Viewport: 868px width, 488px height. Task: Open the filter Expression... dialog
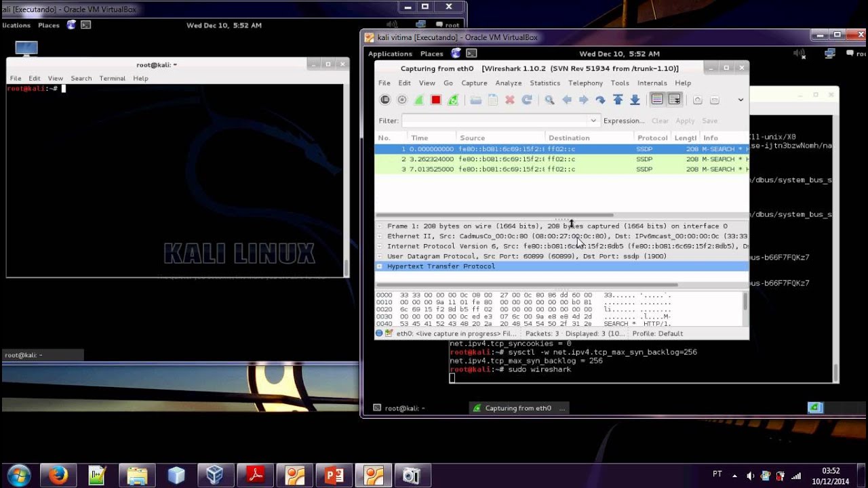point(624,121)
